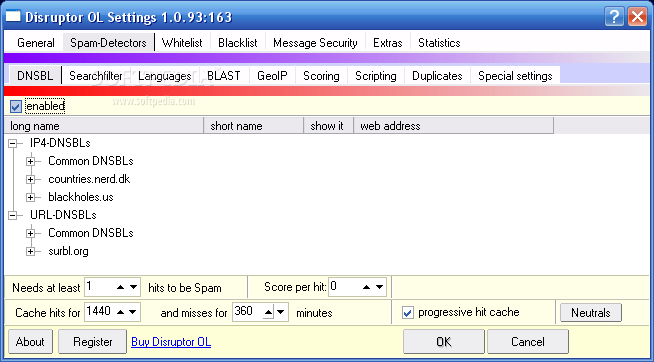Follow the Buy Disruptor OL link
This screenshot has height=362, width=654.
coord(171,342)
